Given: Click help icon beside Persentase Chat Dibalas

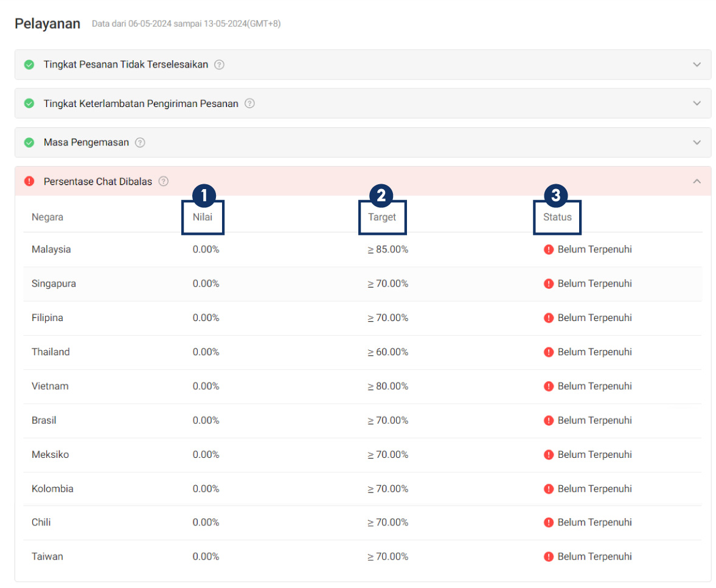Looking at the screenshot, I should (x=164, y=181).
